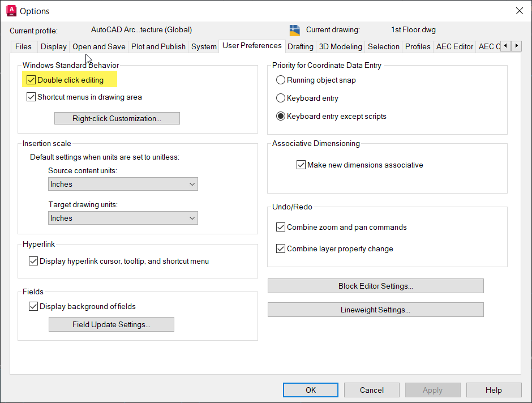This screenshot has width=532, height=403.
Task: Open the Drafting tab
Action: pyautogui.click(x=300, y=46)
